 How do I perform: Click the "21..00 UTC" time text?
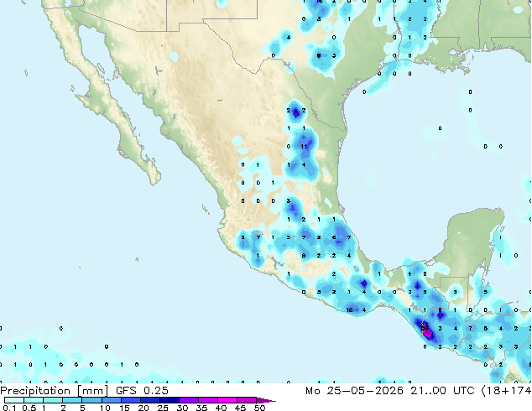coord(442,391)
